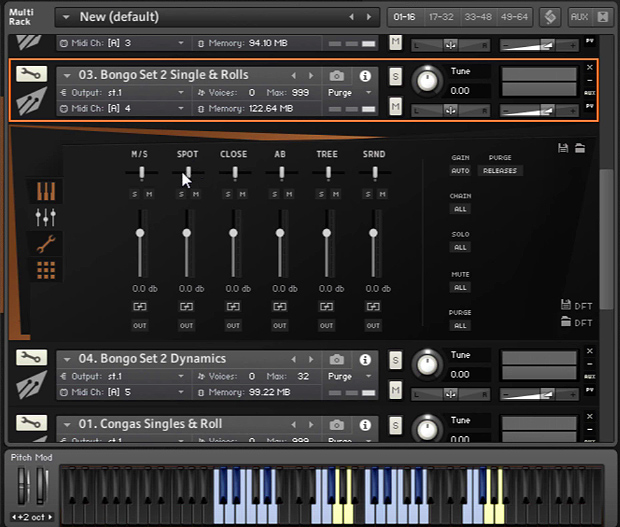
Task: Click the PURGE ALL button
Action: 460,325
